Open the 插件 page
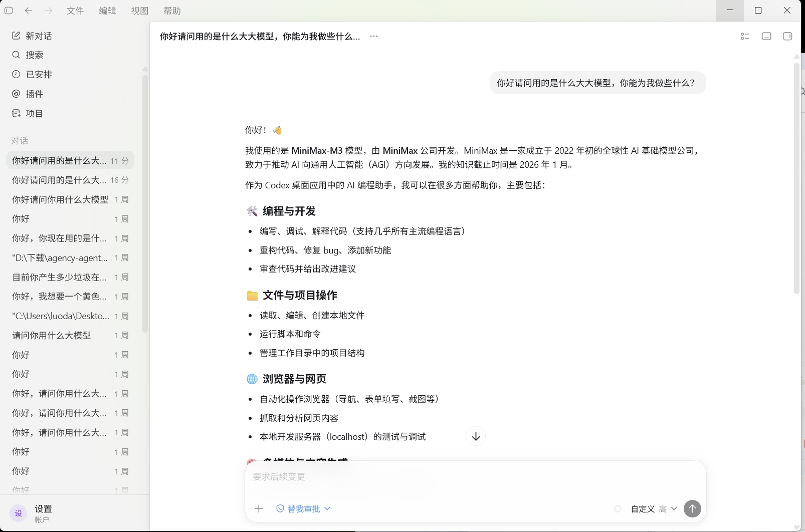This screenshot has width=805, height=532. 70,94
